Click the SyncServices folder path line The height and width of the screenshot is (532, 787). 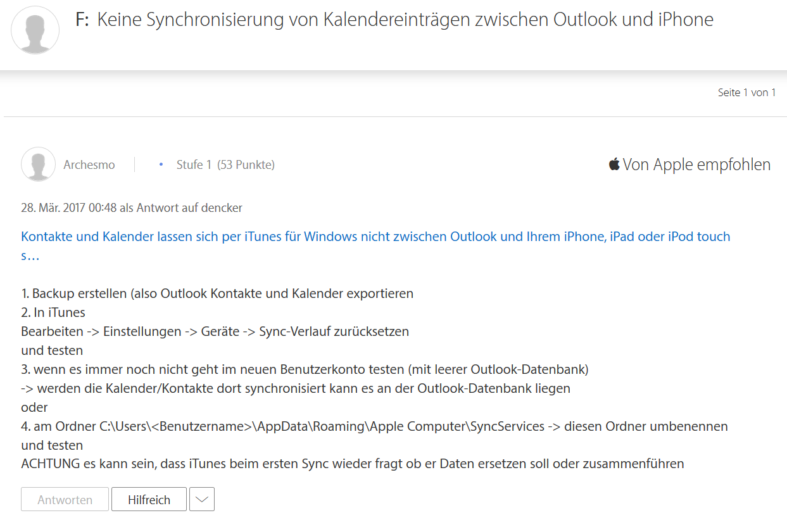pos(374,426)
